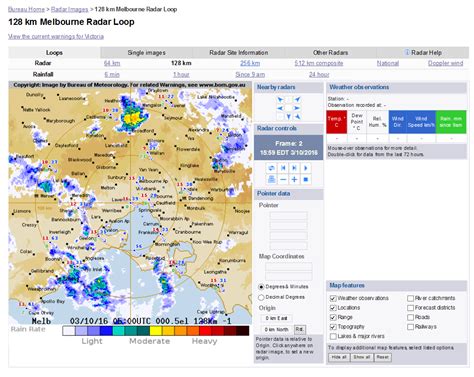Go to the east nearby radar arrow

[297, 108]
